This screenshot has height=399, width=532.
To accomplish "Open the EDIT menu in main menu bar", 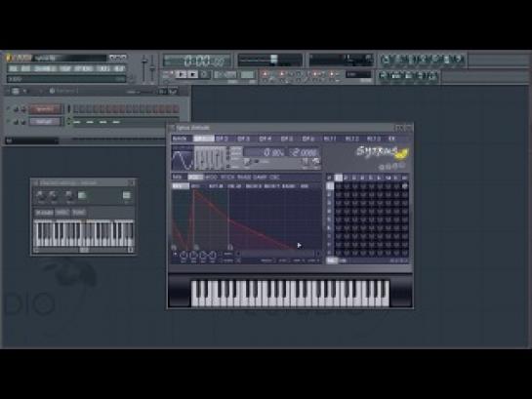I will (x=25, y=68).
